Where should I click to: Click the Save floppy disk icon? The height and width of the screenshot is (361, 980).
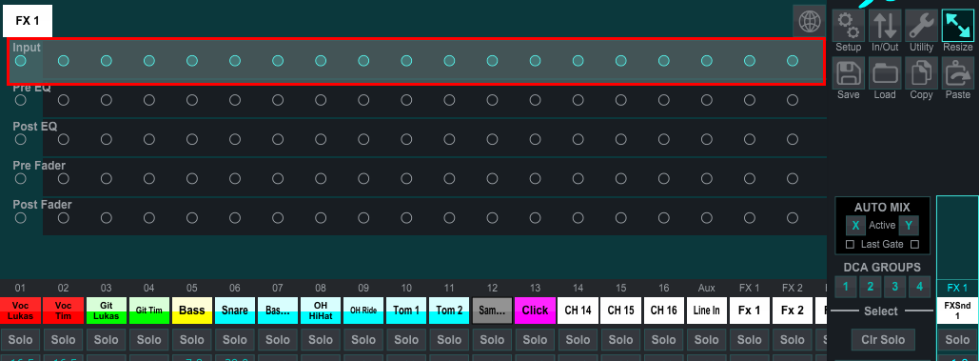pyautogui.click(x=849, y=72)
